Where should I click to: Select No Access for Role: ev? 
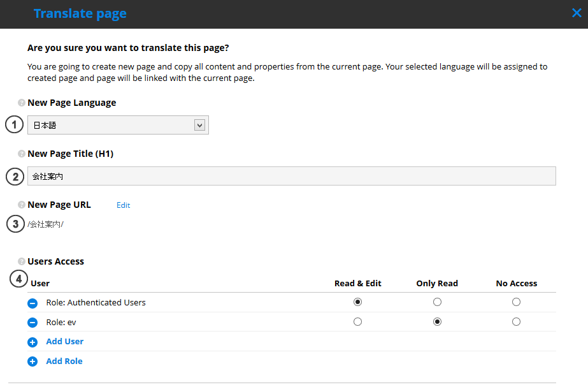(x=517, y=322)
